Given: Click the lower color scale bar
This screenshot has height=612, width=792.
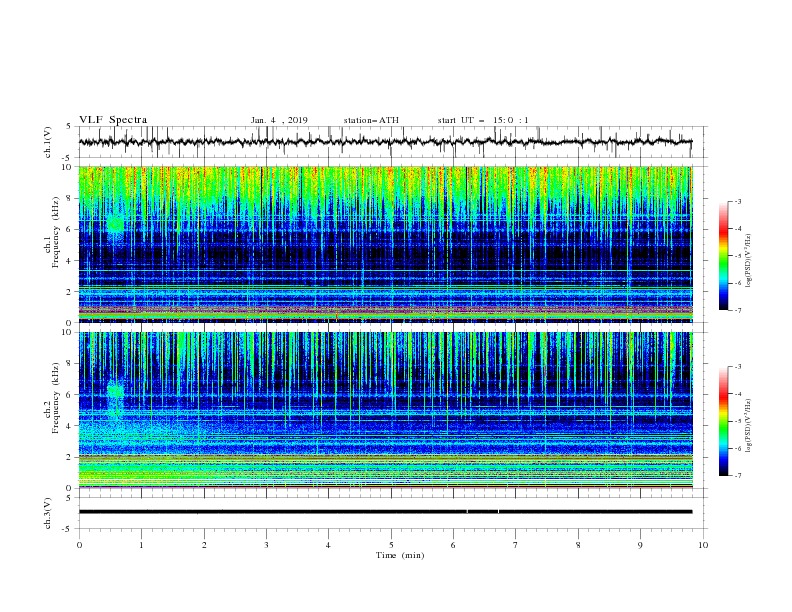Looking at the screenshot, I should (x=723, y=421).
